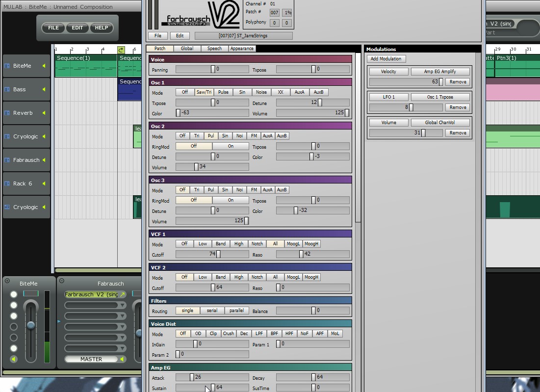Open the Osc 1 Txpose destination selector
Image resolution: width=540 pixels, height=392 pixels.
(440, 97)
